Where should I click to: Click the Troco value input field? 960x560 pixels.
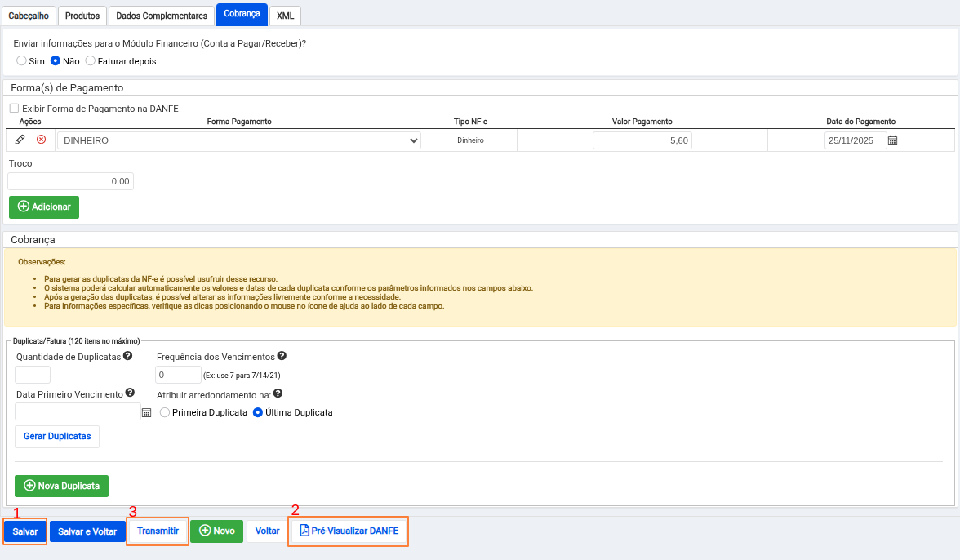(x=71, y=181)
